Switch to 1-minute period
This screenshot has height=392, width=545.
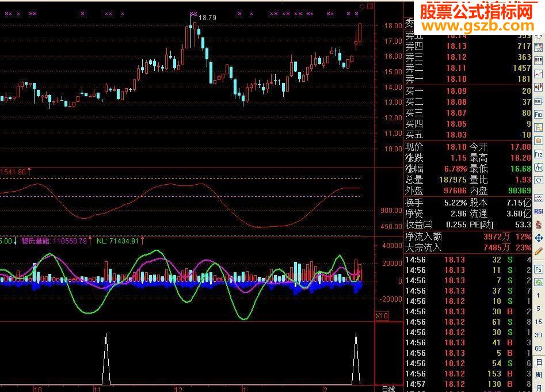point(539,295)
